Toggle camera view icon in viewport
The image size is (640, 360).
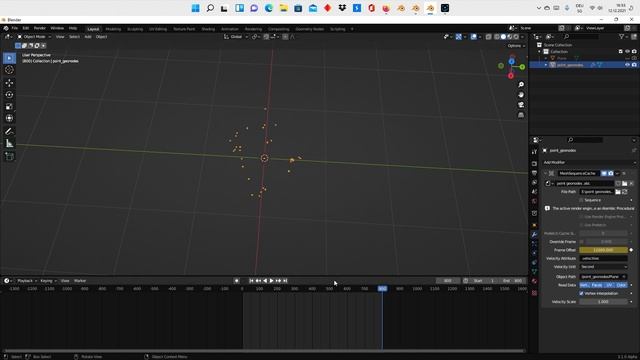click(521, 105)
